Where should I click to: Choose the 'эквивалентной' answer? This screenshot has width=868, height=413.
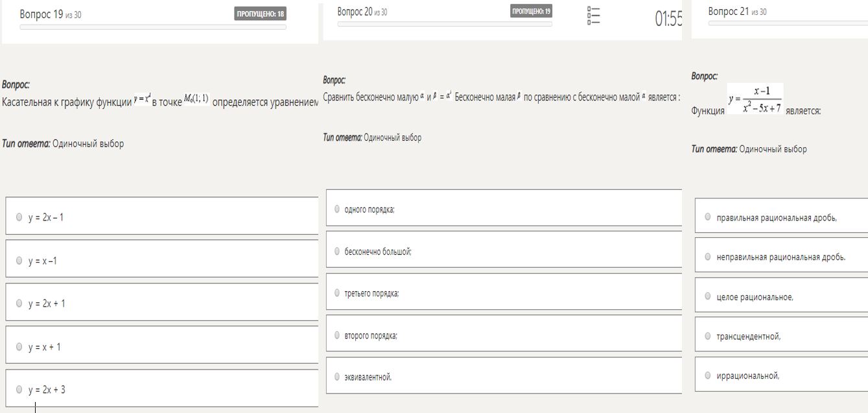click(337, 377)
